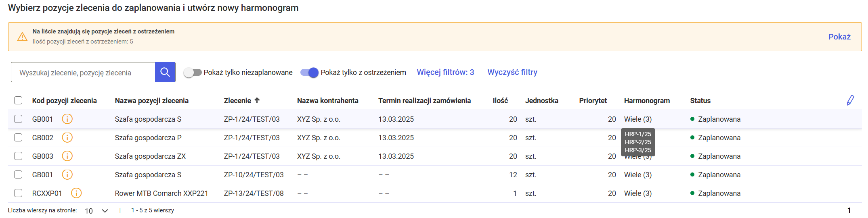
Task: Sort by 'Priorytet' column header
Action: pyautogui.click(x=593, y=101)
